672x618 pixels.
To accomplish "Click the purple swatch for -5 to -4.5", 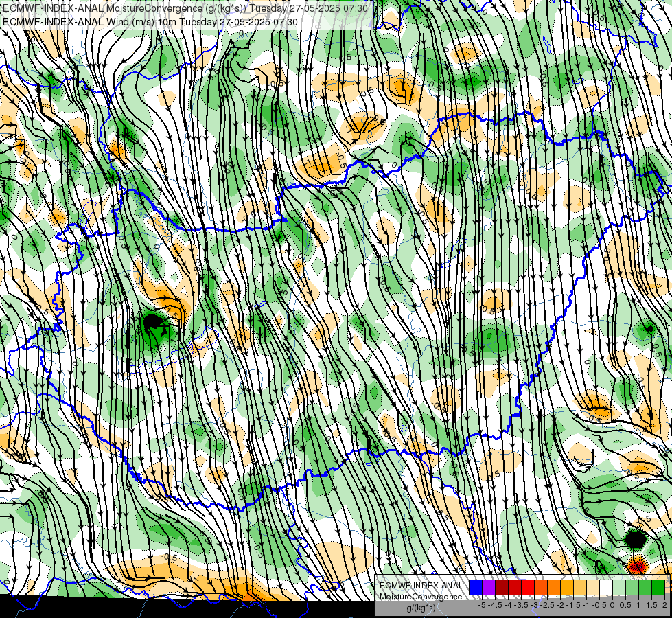I will (x=489, y=588).
